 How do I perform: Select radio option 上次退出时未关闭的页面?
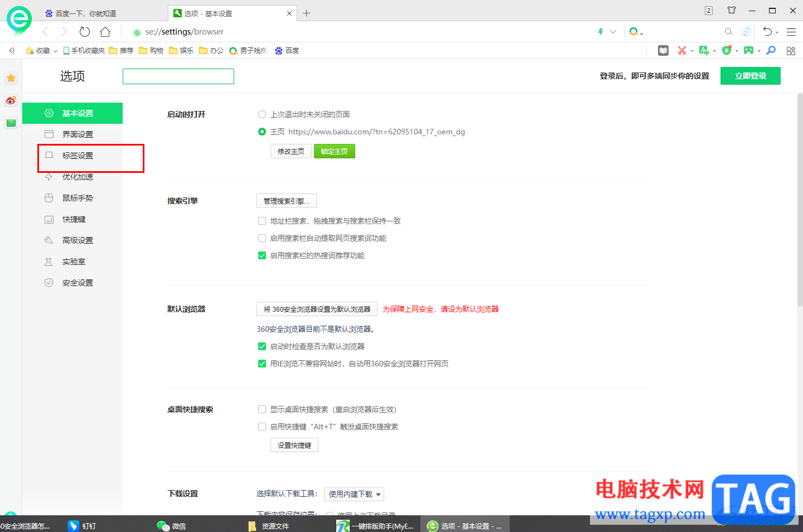coord(262,114)
